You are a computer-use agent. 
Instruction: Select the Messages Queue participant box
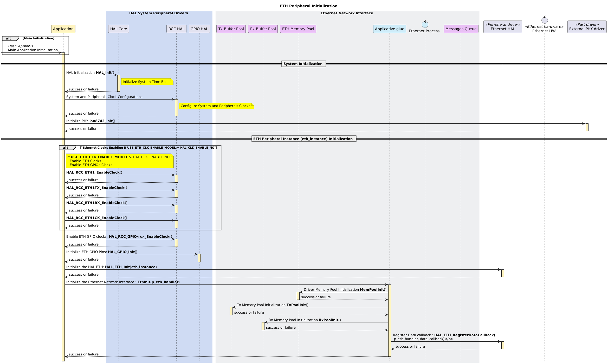tap(461, 29)
